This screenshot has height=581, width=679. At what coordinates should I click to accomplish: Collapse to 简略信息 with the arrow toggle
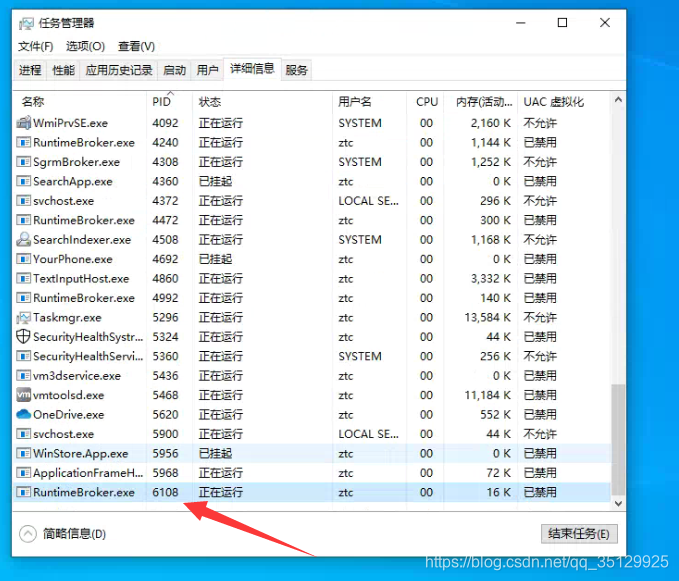tap(28, 533)
